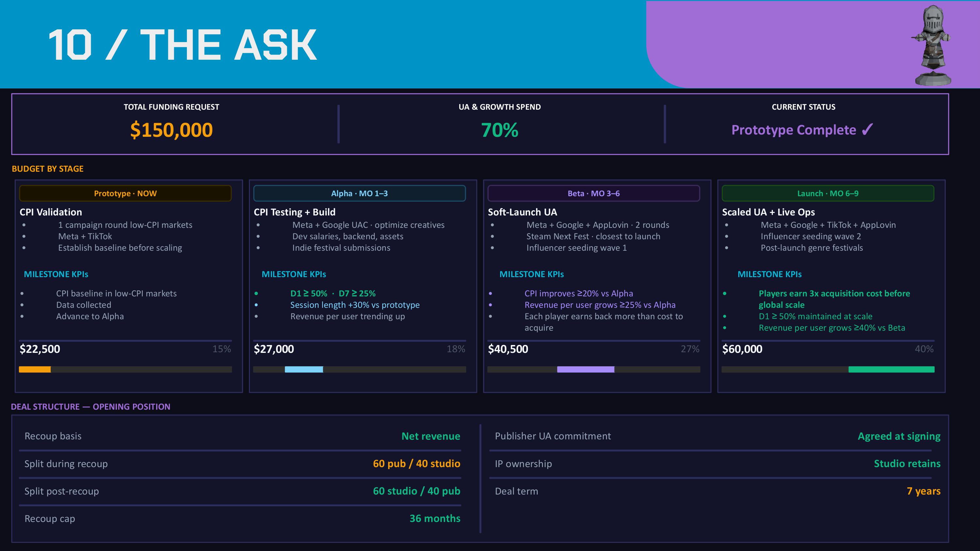The image size is (980, 551).
Task: Click 'Revenue per user grows ≥25% vs Alpha'
Action: [600, 305]
